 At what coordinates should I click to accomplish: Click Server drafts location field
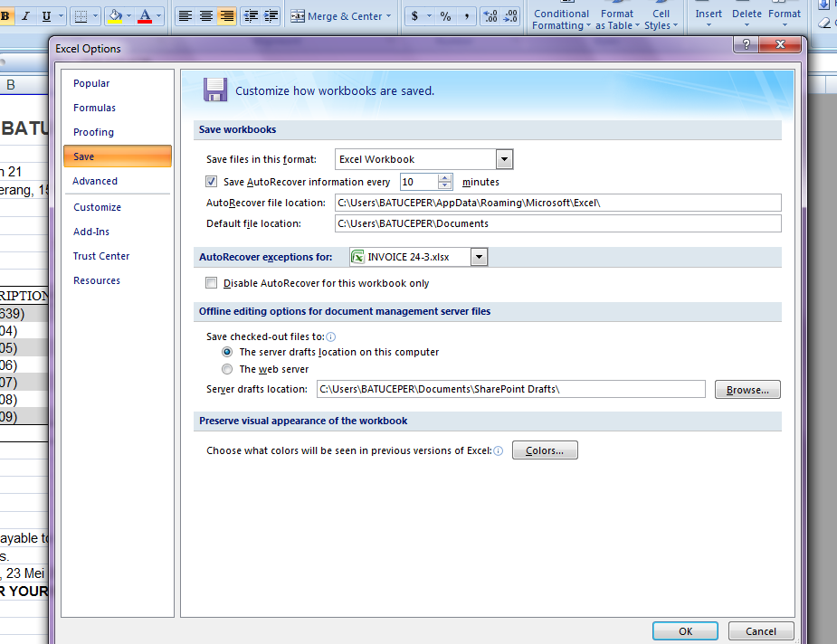click(511, 389)
